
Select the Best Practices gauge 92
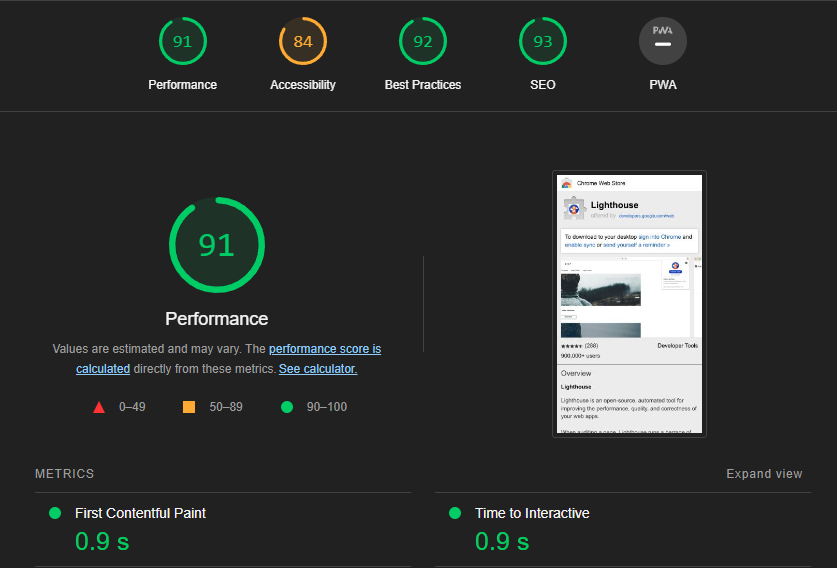click(x=423, y=41)
